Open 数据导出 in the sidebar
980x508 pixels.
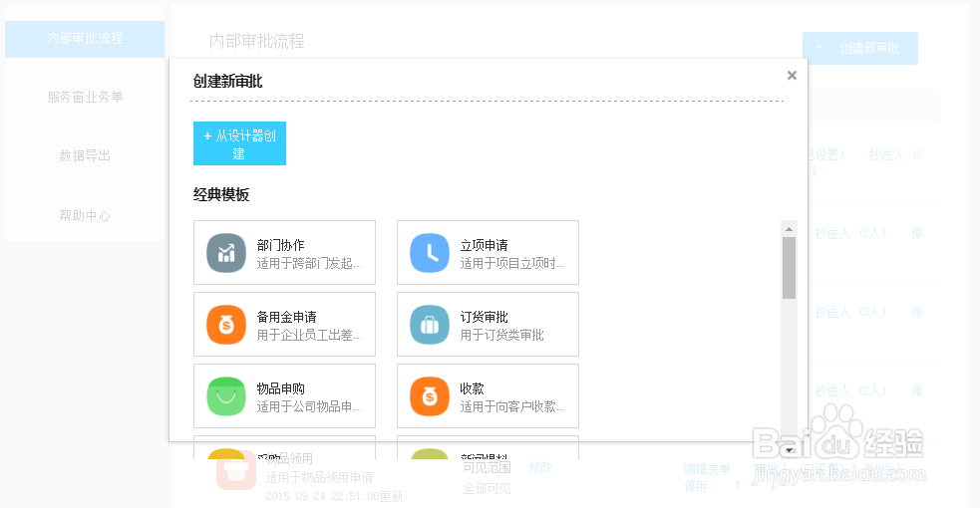pos(85,156)
